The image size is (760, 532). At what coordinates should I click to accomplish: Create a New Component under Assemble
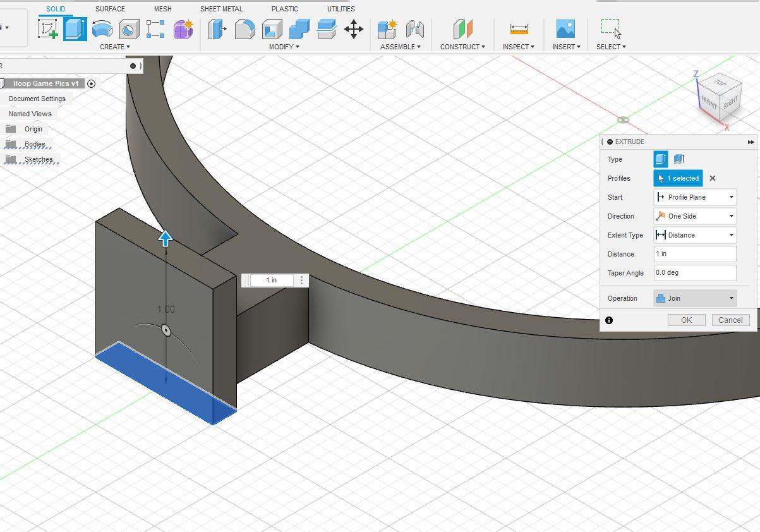pyautogui.click(x=387, y=30)
